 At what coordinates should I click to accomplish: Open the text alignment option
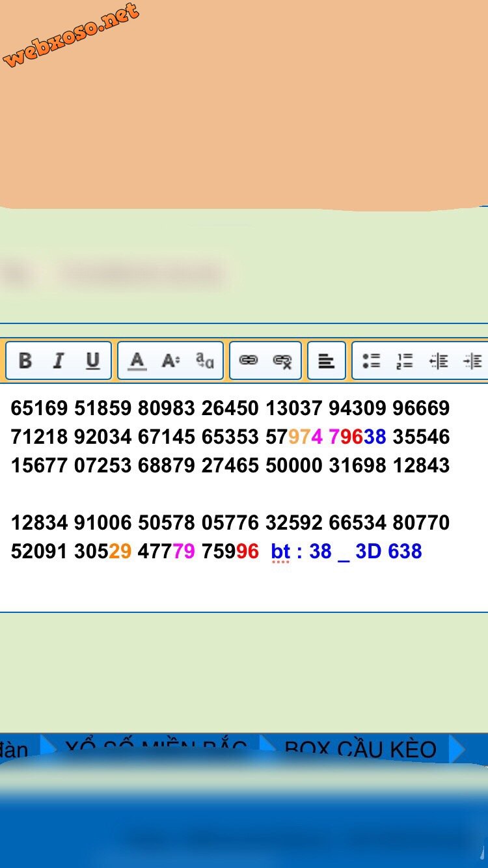326,360
